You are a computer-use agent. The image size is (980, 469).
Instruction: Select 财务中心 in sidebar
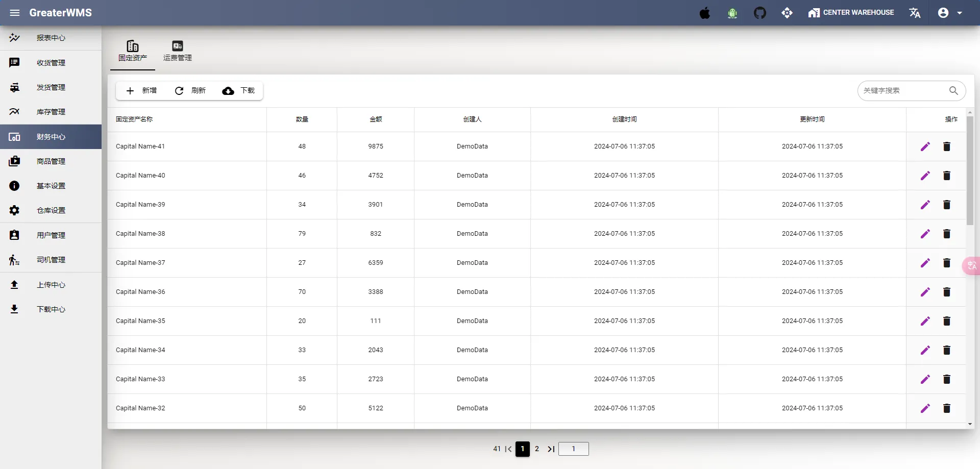[x=51, y=137]
